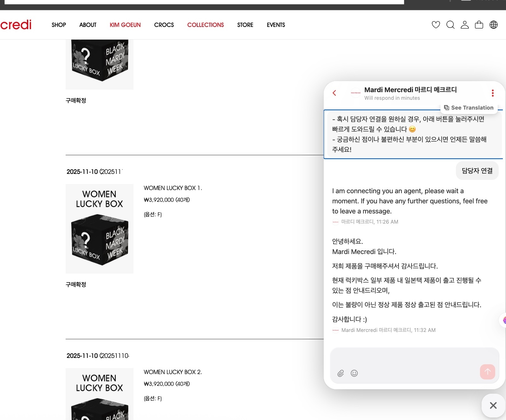Viewport: 506px width, 420px height.
Task: Open site search magnifier icon
Action: pos(451,25)
